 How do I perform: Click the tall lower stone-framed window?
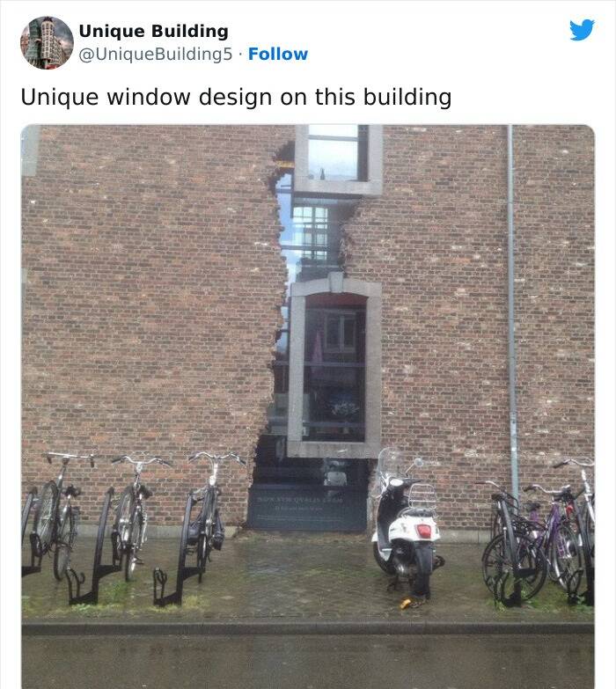pyautogui.click(x=334, y=367)
